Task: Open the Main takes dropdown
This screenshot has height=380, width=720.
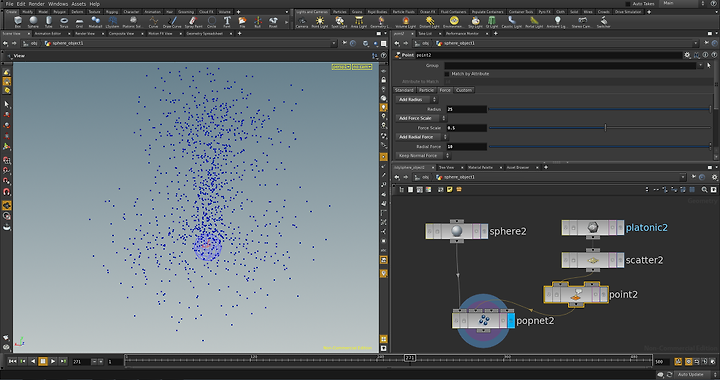Action: pyautogui.click(x=683, y=3)
